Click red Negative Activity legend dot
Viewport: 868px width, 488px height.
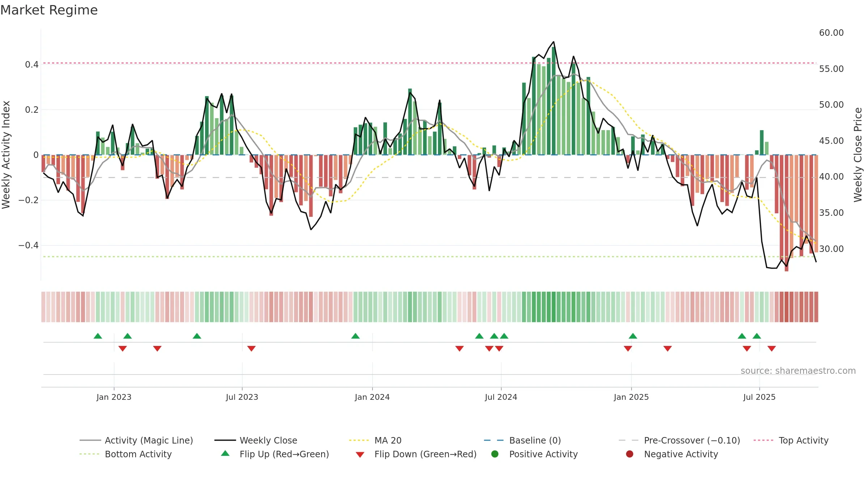click(630, 454)
